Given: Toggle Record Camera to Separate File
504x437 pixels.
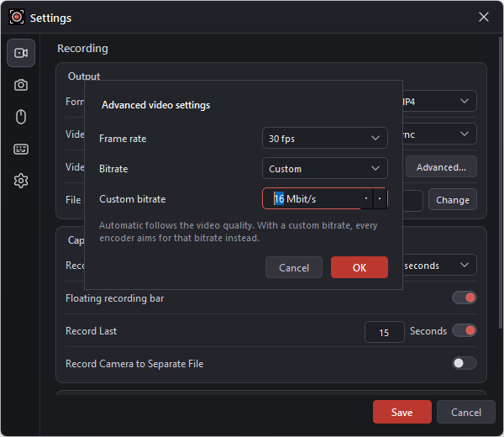Looking at the screenshot, I should coord(465,363).
